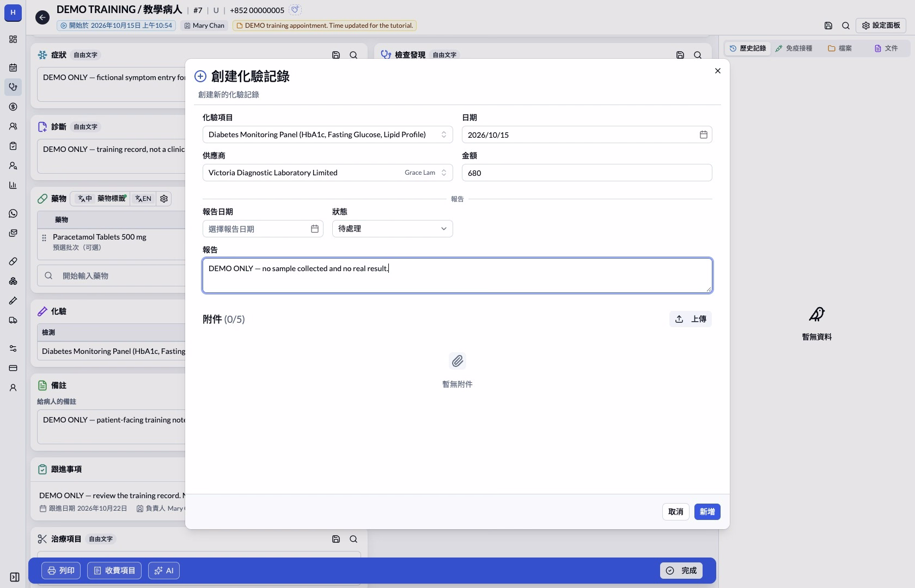
Task: Click the heart shield badge next to phone number
Action: pos(295,10)
